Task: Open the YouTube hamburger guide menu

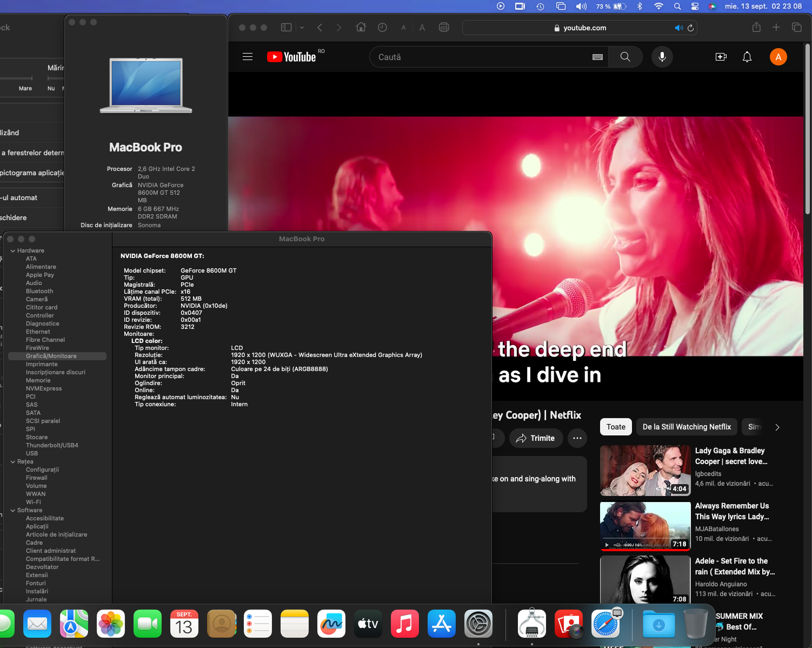Action: pos(248,57)
